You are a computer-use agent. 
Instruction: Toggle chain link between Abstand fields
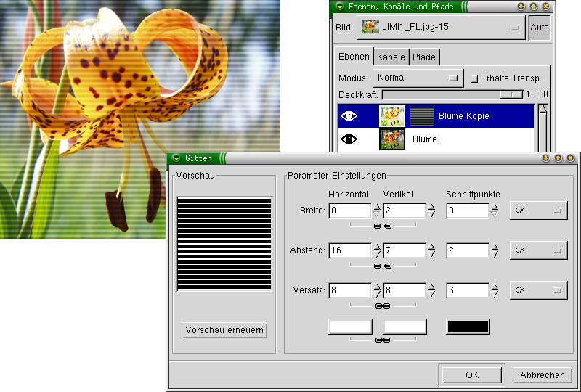[x=383, y=266]
